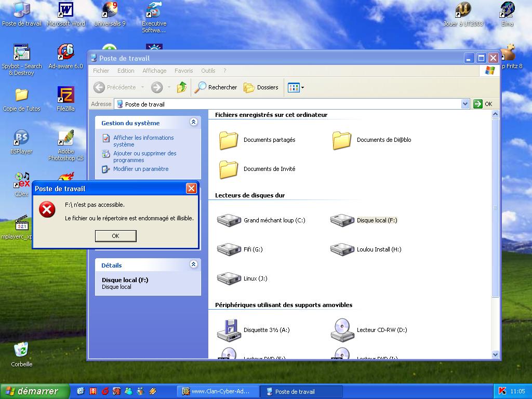Click OK in the error dialog
The width and height of the screenshot is (532, 399).
115,236
